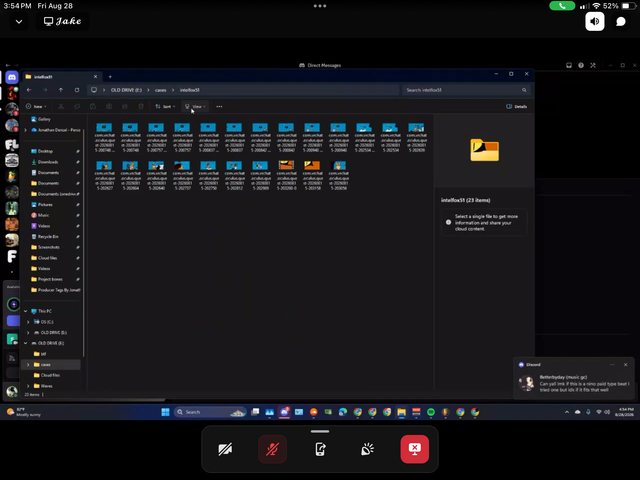Open the Sort dropdown menu
The height and width of the screenshot is (480, 640).
coord(165,107)
